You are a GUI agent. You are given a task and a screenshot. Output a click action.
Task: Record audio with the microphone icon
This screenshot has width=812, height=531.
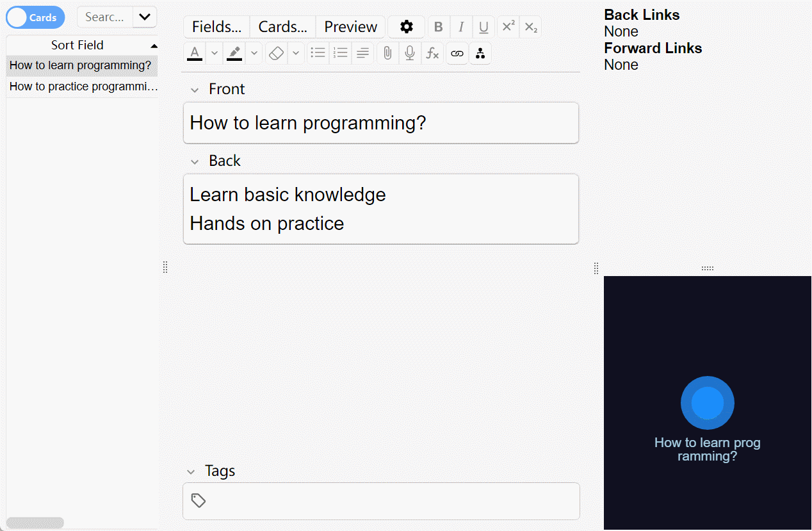point(410,53)
